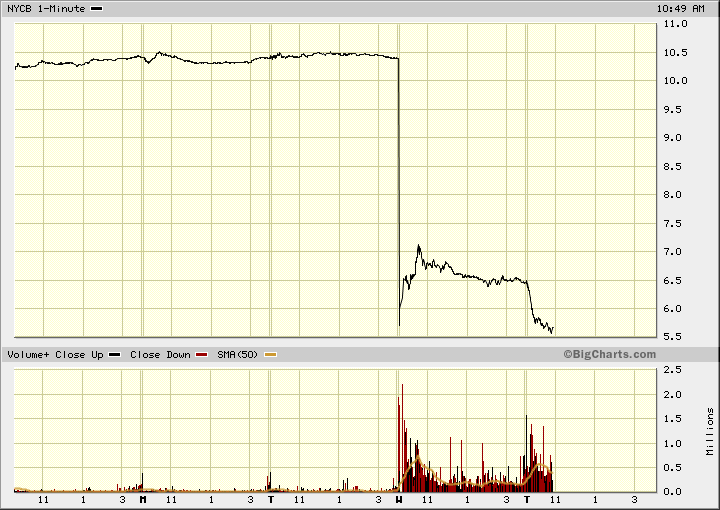Click the '10.0' price axis label
Image resolution: width=720 pixels, height=510 pixels.
tap(675, 81)
